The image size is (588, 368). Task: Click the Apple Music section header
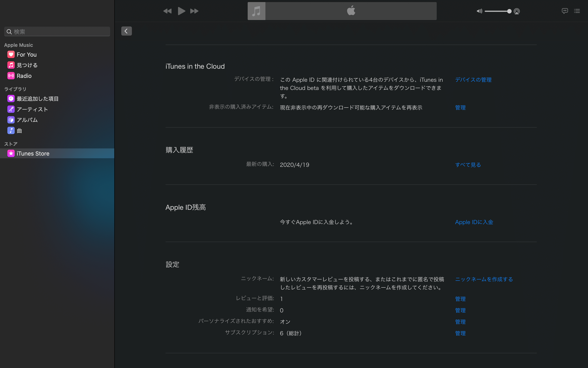pos(18,45)
